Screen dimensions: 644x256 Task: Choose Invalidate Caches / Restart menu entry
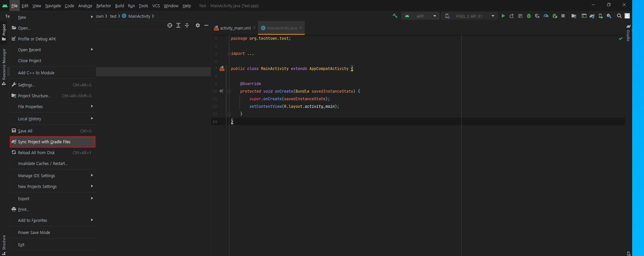(x=43, y=164)
